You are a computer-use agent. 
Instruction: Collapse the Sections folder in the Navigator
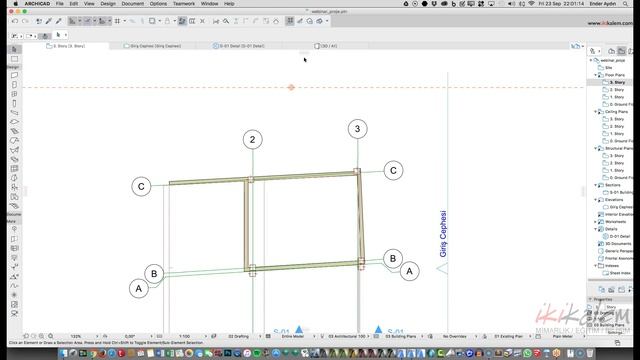point(596,185)
